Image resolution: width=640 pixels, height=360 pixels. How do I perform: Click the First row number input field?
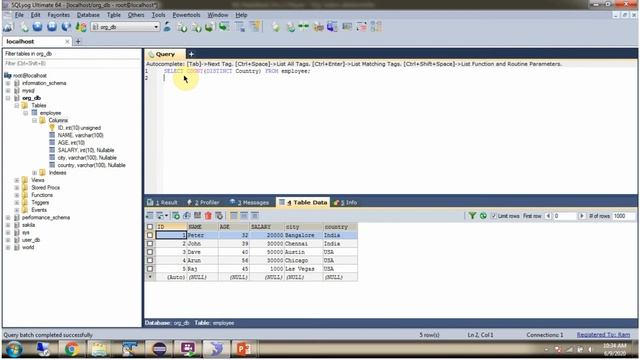tap(565, 216)
